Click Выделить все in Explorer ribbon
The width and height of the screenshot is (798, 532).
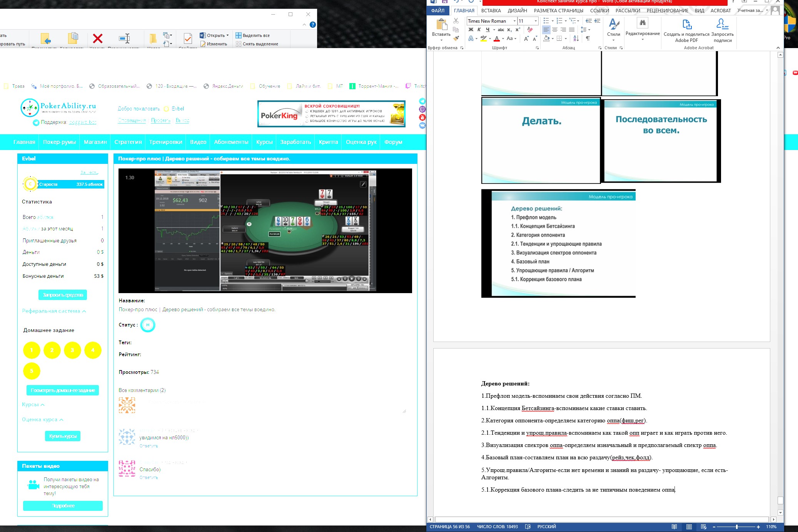[252, 35]
